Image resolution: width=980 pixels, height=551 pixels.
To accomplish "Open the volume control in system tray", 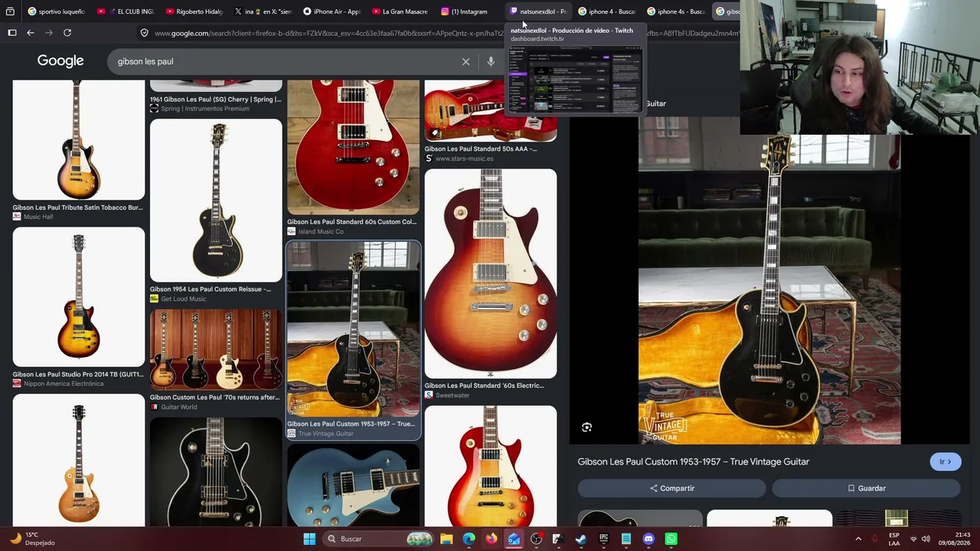I will [926, 539].
